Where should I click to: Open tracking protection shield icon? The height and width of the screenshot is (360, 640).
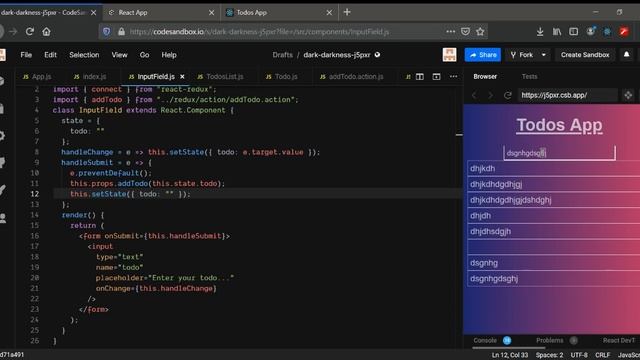pos(107,31)
